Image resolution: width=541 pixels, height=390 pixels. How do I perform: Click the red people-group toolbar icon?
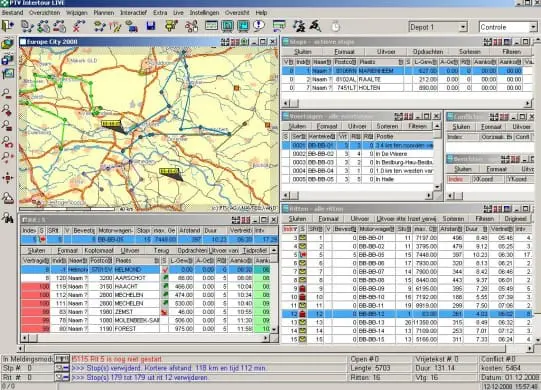point(191,26)
